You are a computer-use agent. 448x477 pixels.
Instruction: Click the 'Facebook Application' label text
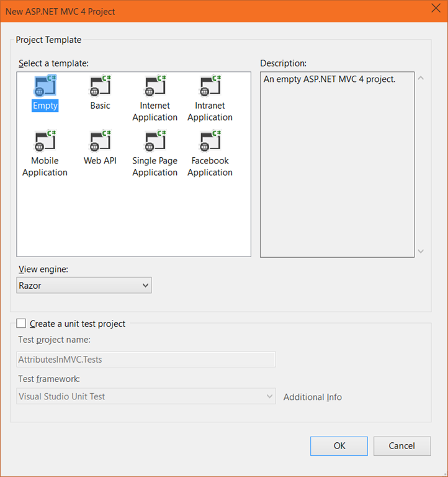tap(210, 166)
